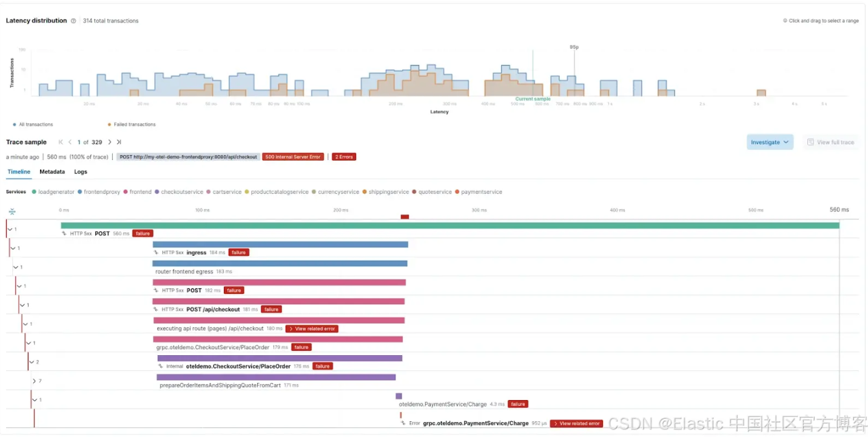Jump to last trace sample

(119, 142)
